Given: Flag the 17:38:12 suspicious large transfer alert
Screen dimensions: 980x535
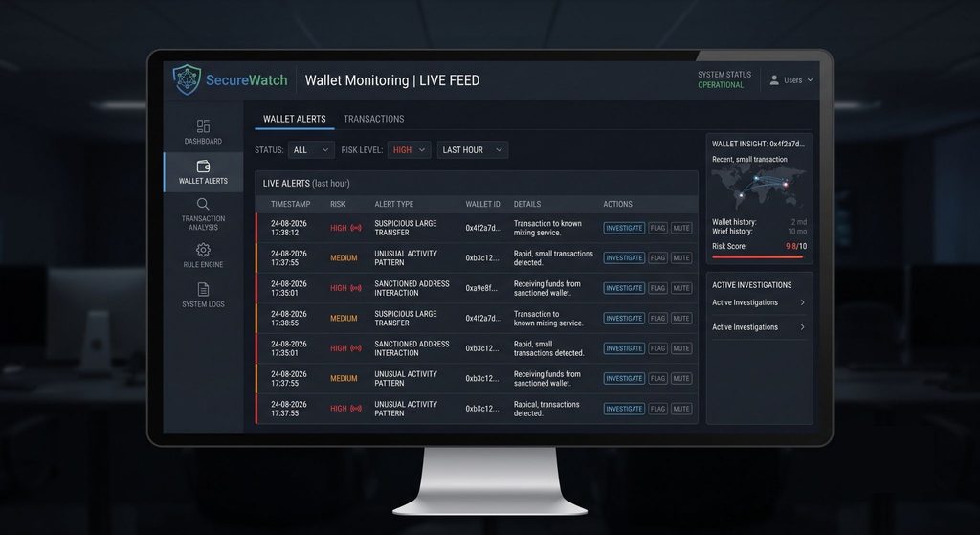Looking at the screenshot, I should click(x=657, y=228).
